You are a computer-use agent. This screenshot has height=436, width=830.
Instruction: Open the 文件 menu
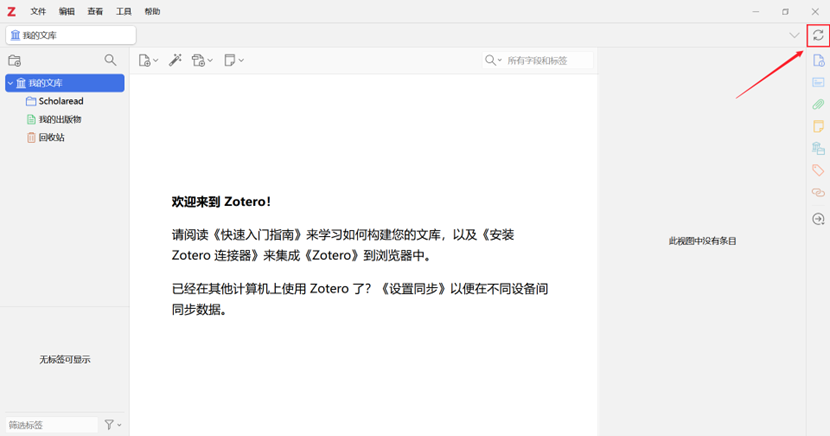(x=38, y=12)
